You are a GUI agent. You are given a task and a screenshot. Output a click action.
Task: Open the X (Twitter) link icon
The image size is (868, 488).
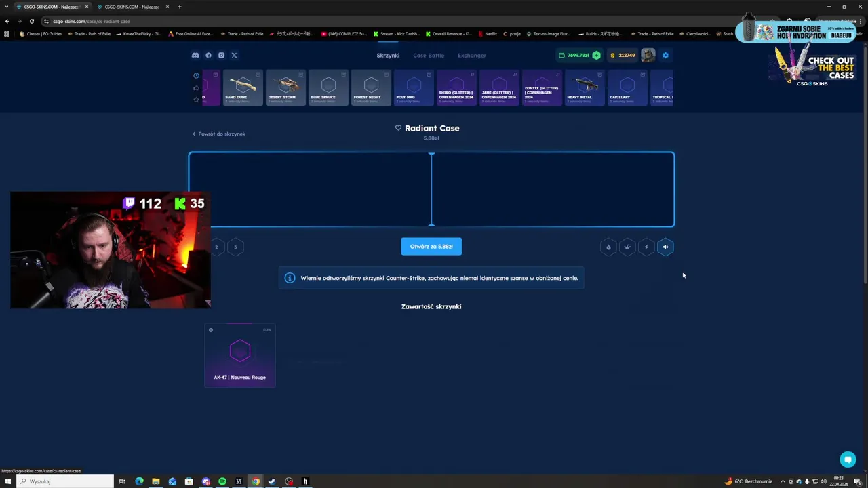[234, 56]
